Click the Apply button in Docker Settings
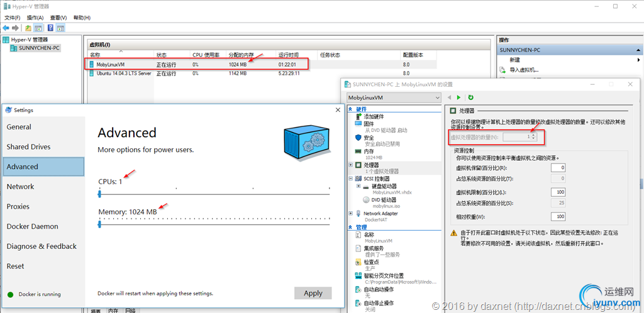This screenshot has height=313, width=644. (313, 293)
